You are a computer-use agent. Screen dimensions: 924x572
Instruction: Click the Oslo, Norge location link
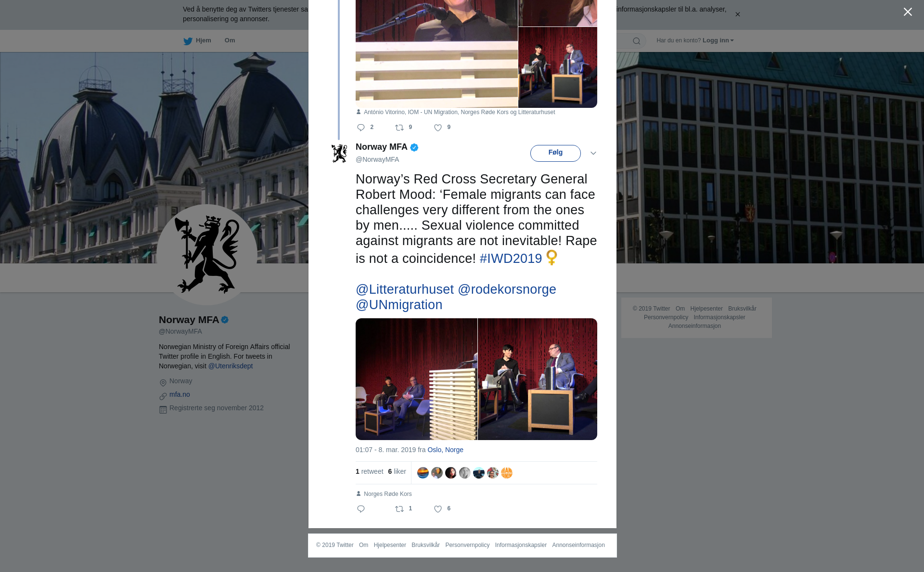click(x=445, y=450)
